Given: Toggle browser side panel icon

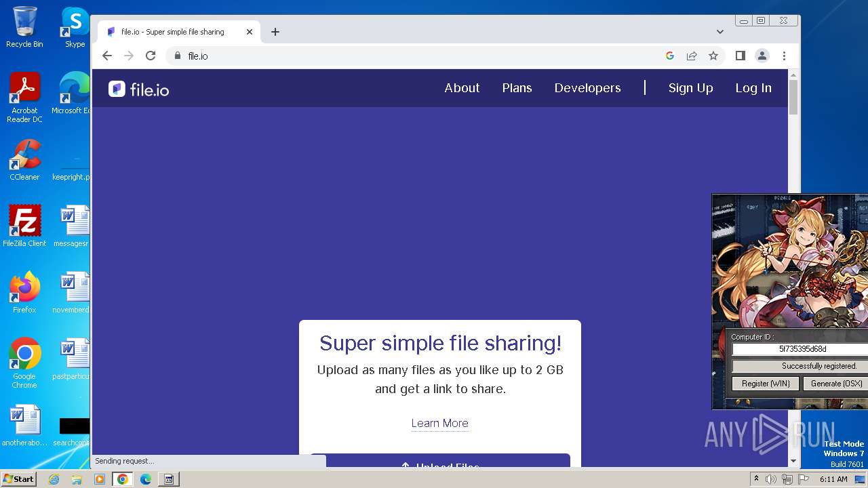Looking at the screenshot, I should point(741,56).
